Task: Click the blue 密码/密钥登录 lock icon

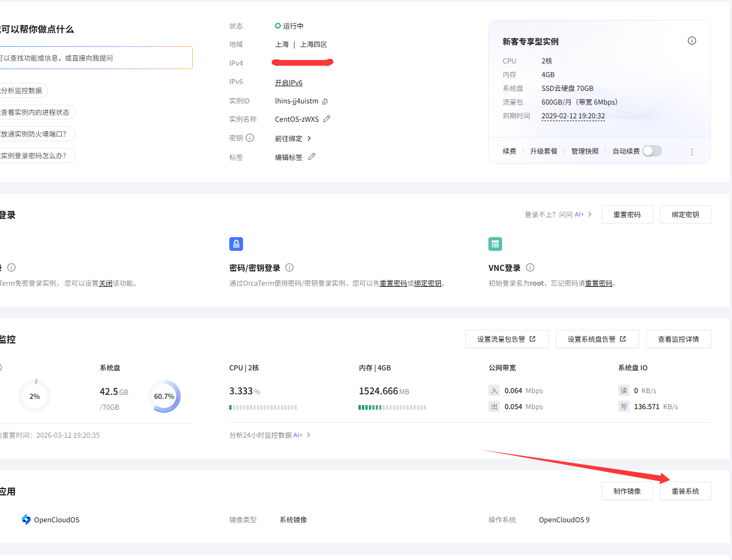Action: point(236,244)
